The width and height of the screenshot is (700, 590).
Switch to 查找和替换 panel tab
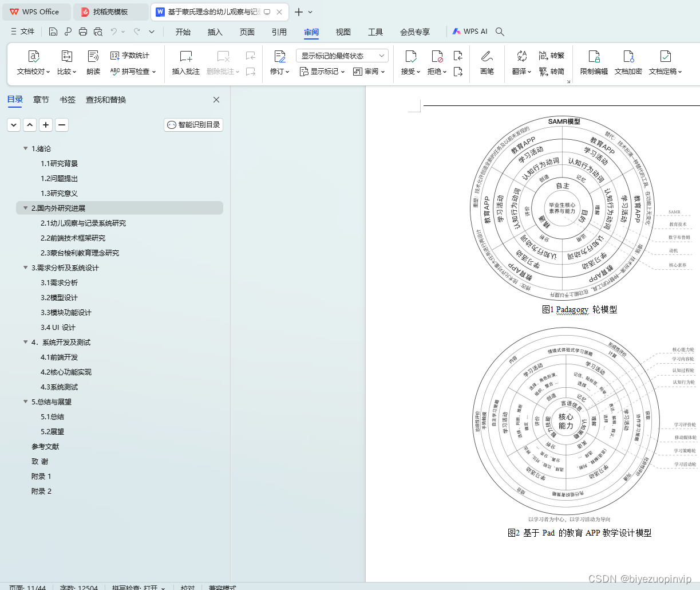pos(106,100)
